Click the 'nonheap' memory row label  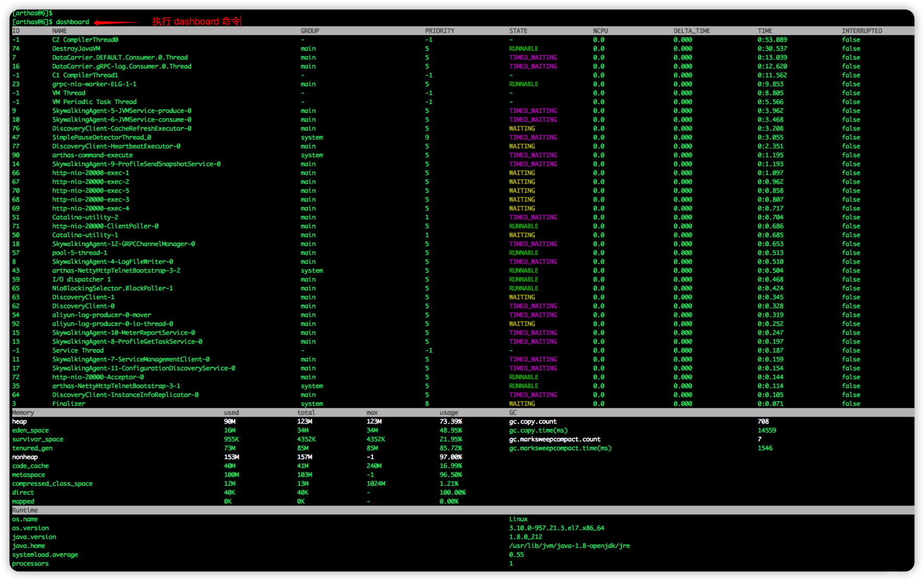(x=25, y=457)
